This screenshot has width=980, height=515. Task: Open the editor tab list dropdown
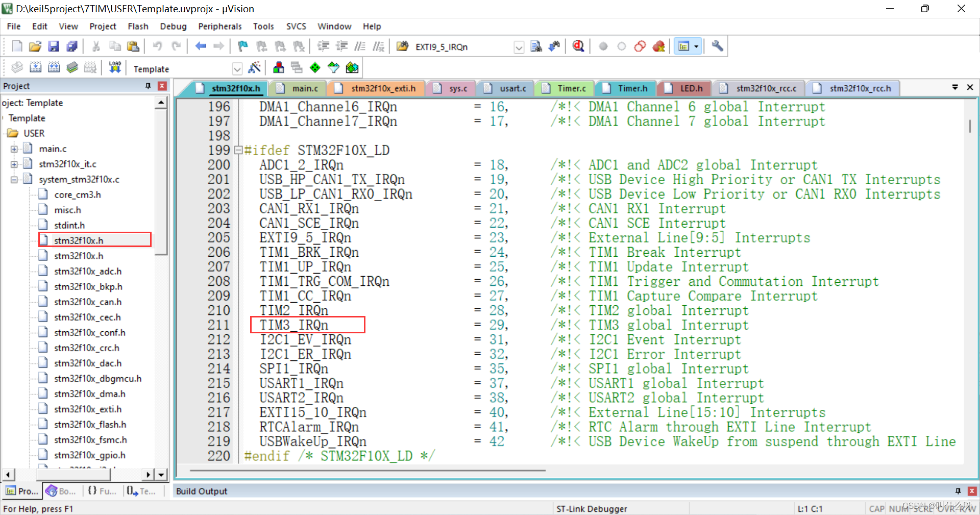[955, 87]
